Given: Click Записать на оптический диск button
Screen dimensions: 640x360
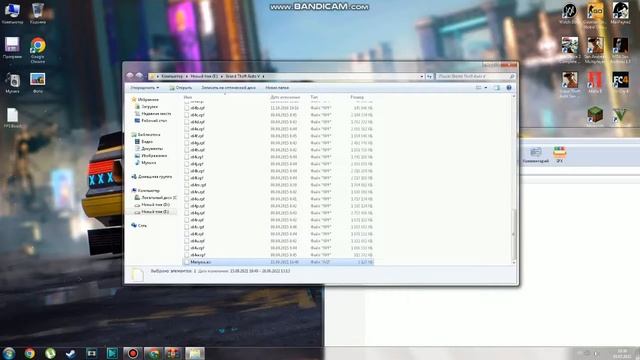Looking at the screenshot, I should click(x=229, y=88).
